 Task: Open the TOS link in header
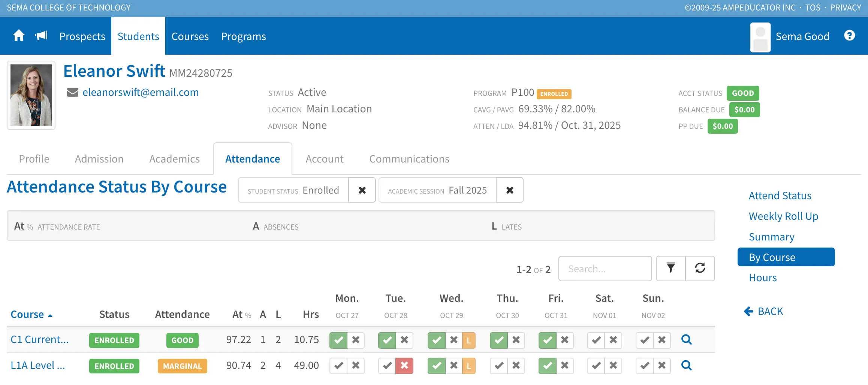[813, 7]
